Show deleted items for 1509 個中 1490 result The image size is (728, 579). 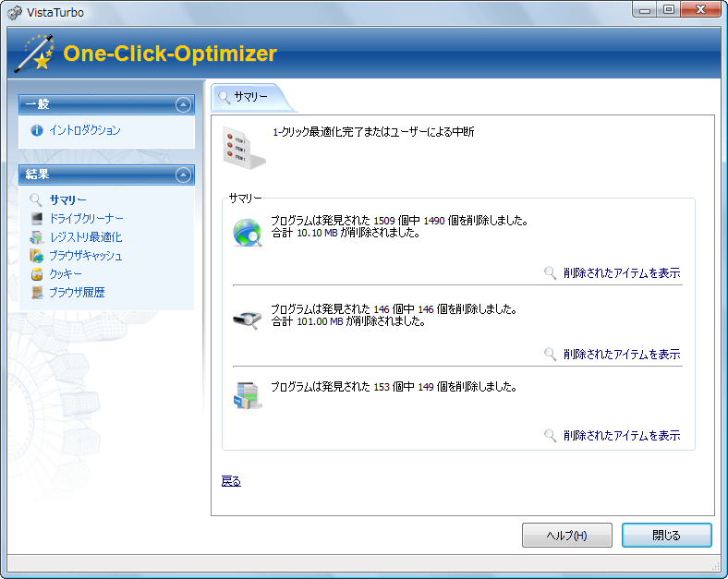(622, 272)
